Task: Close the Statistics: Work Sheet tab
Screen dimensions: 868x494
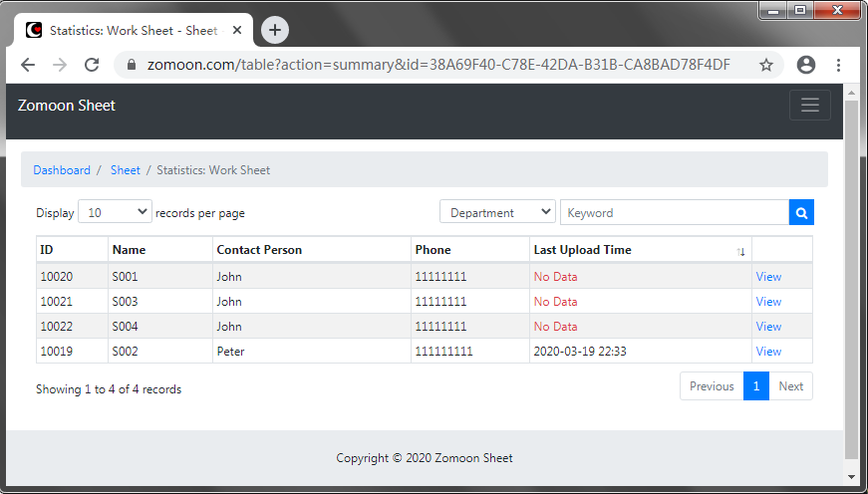Action: coord(237,30)
